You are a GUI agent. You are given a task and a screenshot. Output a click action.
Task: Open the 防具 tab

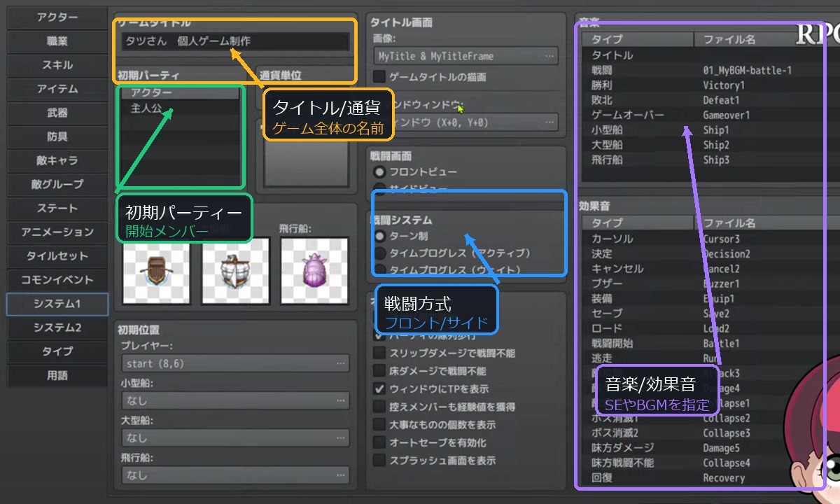(57, 136)
